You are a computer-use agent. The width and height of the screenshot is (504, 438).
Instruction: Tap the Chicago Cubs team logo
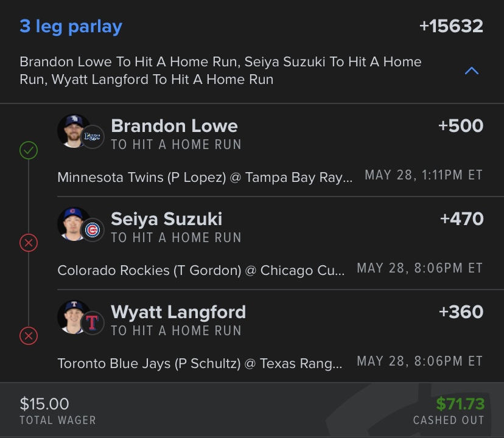pos(93,230)
